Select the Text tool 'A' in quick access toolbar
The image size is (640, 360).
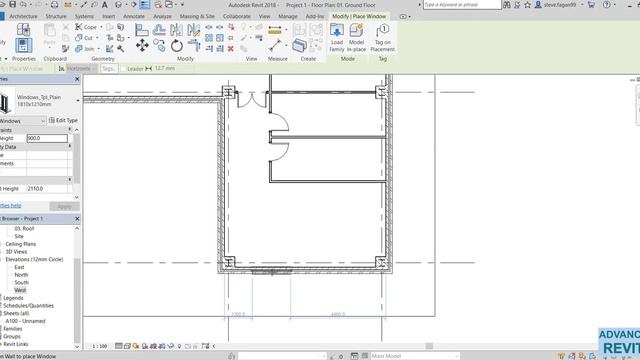point(104,5)
